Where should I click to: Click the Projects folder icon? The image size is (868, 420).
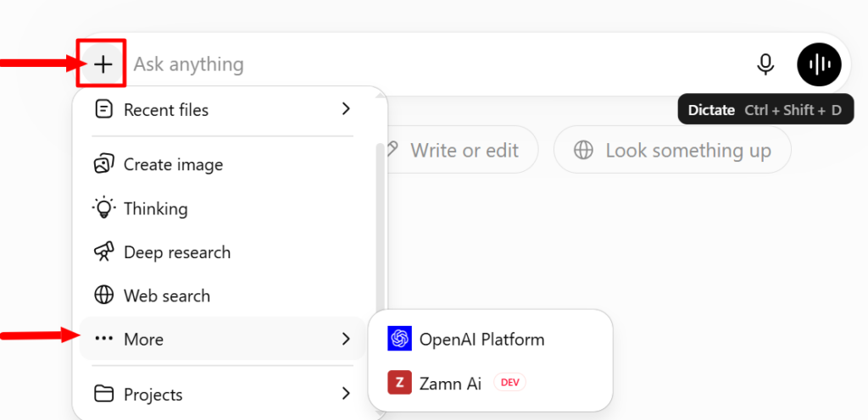click(x=103, y=394)
